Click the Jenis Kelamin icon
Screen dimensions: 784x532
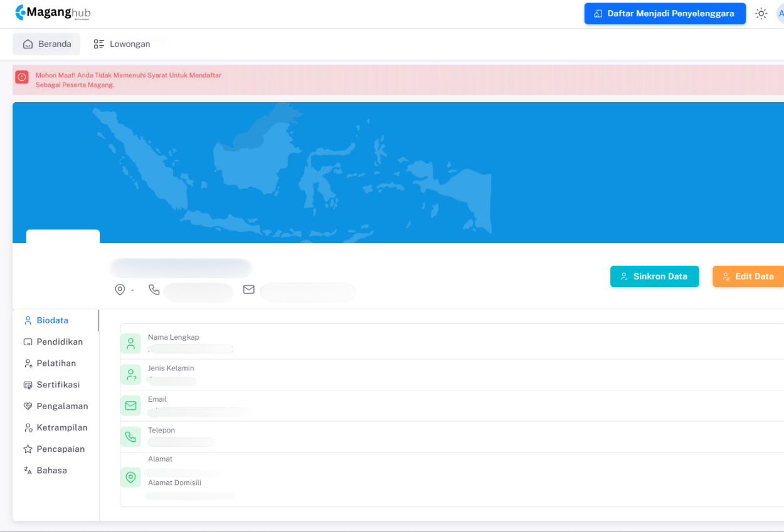130,375
